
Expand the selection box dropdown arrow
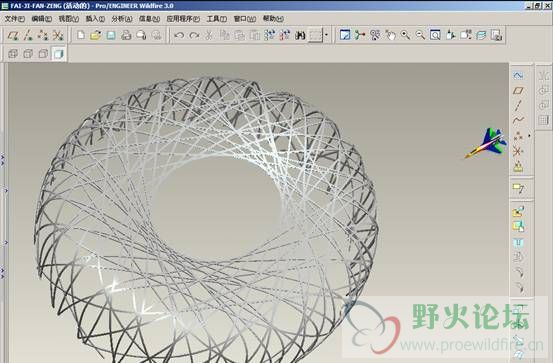coord(326,35)
